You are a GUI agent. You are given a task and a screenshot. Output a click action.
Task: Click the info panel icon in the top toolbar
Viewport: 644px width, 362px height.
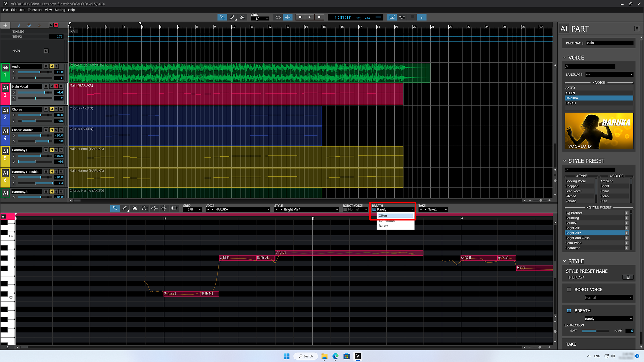[422, 17]
